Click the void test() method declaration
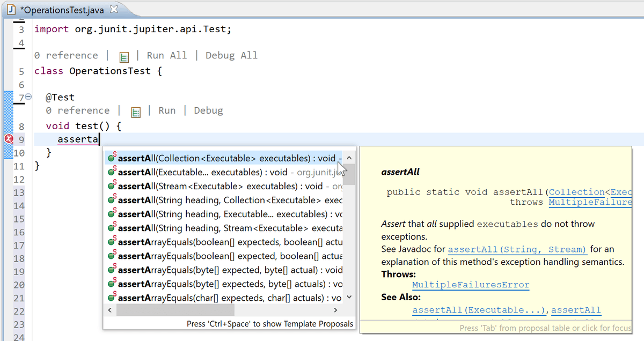644x341 pixels. [84, 126]
